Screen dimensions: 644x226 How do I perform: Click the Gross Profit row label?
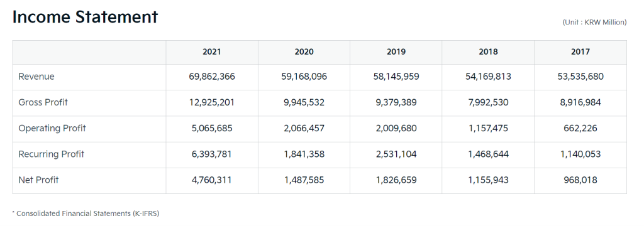pos(43,102)
